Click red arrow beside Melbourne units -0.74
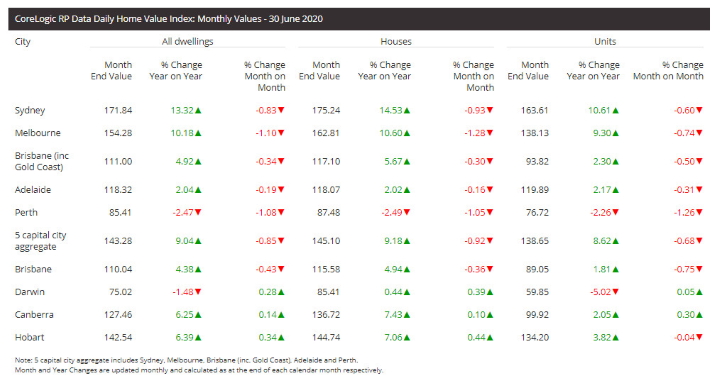This screenshot has width=720, height=386. click(699, 133)
